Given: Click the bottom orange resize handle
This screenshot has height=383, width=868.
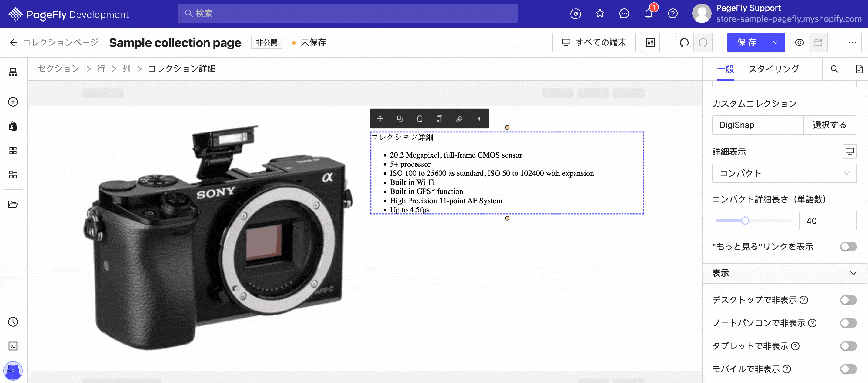Looking at the screenshot, I should 507,218.
